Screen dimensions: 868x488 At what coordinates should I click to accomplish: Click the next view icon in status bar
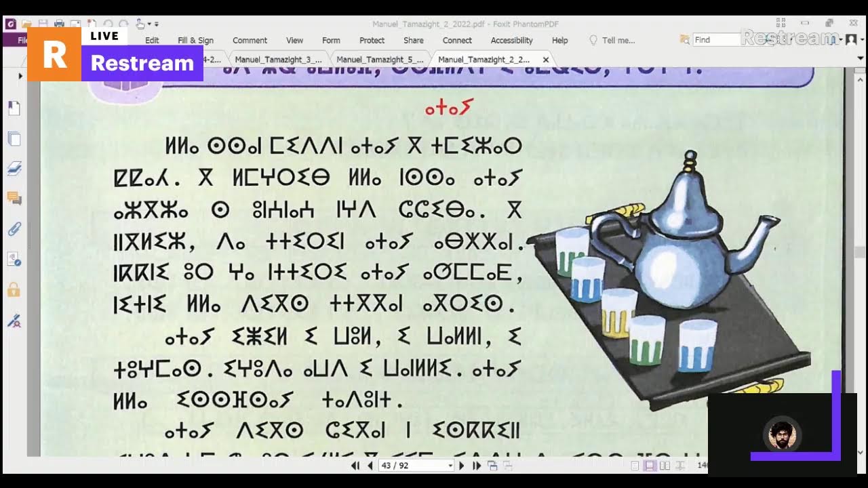tap(507, 466)
